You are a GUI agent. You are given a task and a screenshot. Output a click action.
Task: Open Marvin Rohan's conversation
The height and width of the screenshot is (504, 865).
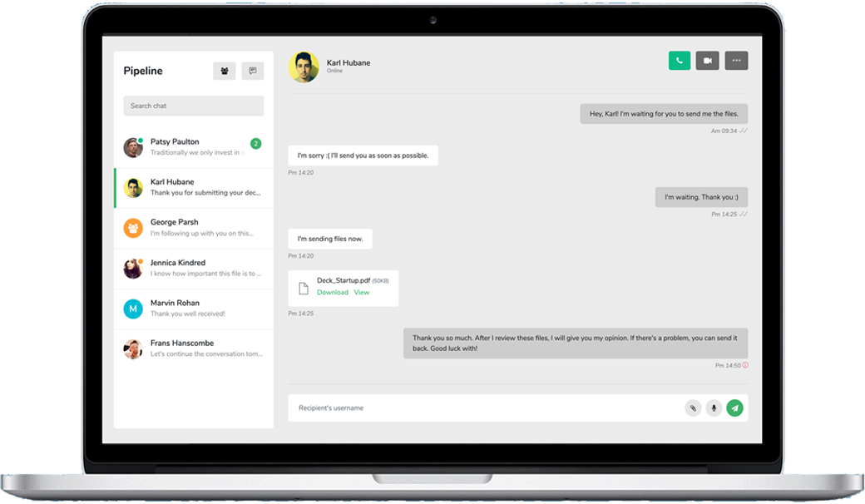194,309
